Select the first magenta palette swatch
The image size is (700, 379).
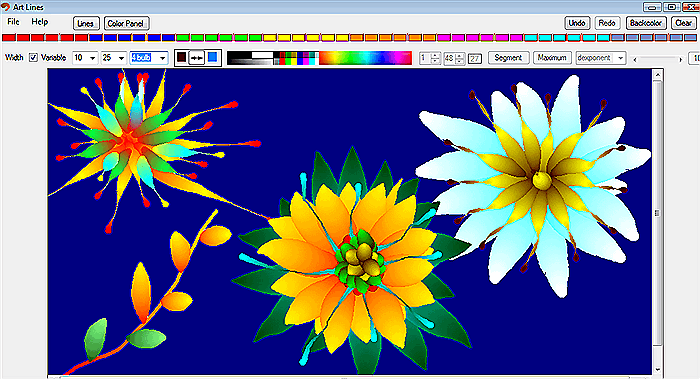(x=444, y=38)
